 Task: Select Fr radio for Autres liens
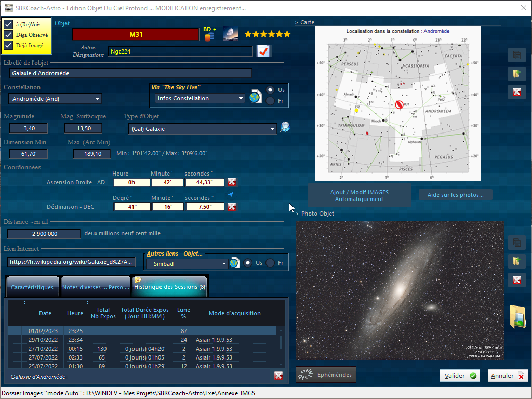(x=270, y=263)
